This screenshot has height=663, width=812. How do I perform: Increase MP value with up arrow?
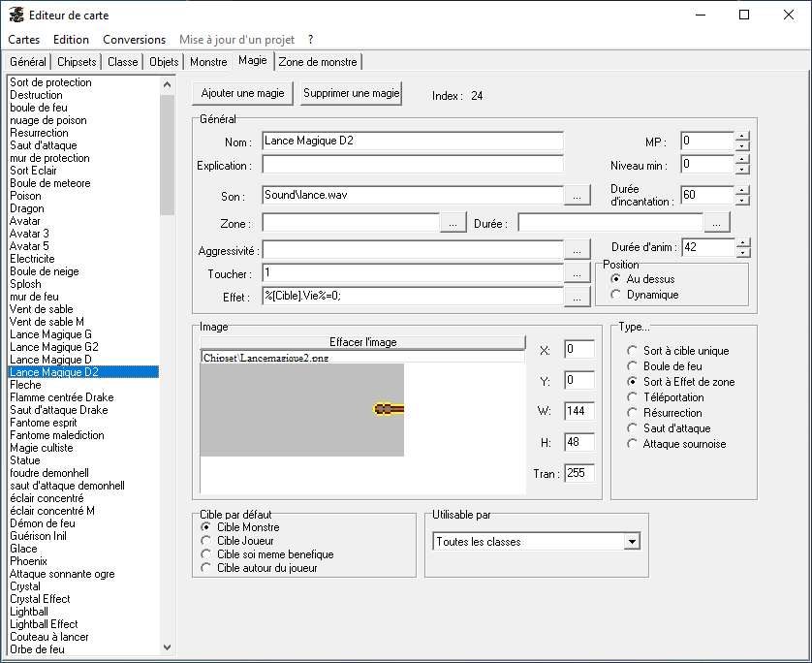(742, 136)
